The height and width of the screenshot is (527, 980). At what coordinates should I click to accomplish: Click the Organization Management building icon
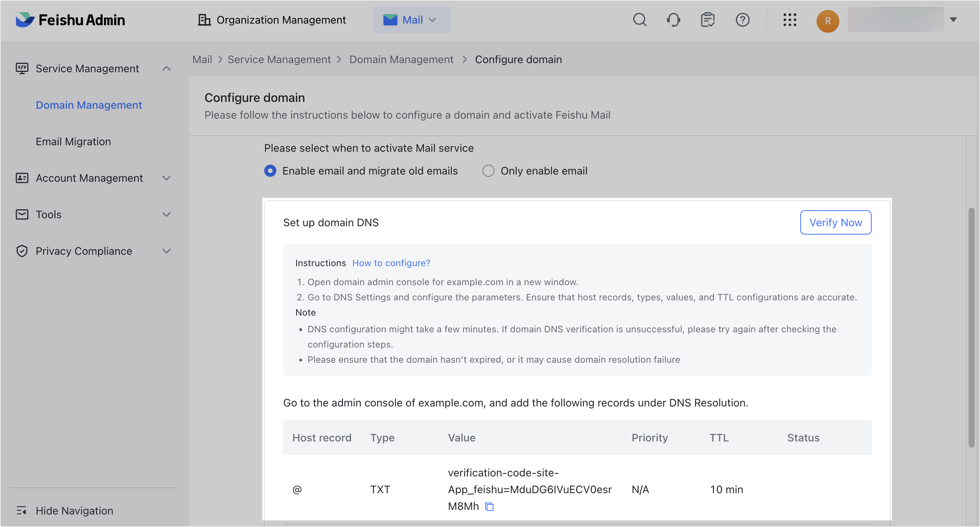(x=204, y=19)
